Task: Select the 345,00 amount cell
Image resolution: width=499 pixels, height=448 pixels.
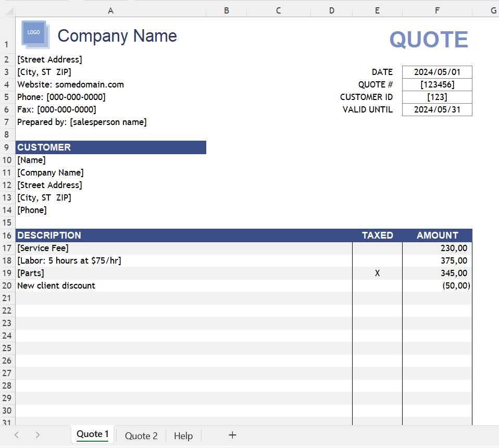Action: click(x=437, y=273)
